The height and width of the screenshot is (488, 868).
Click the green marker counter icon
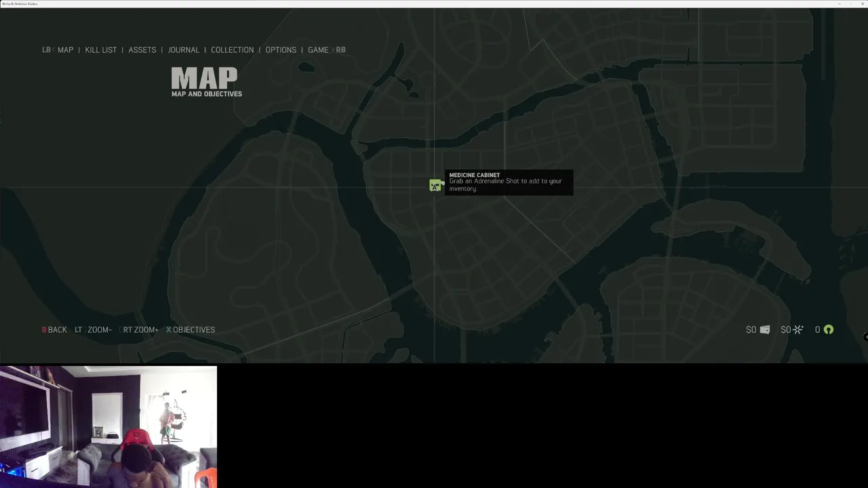[829, 330]
